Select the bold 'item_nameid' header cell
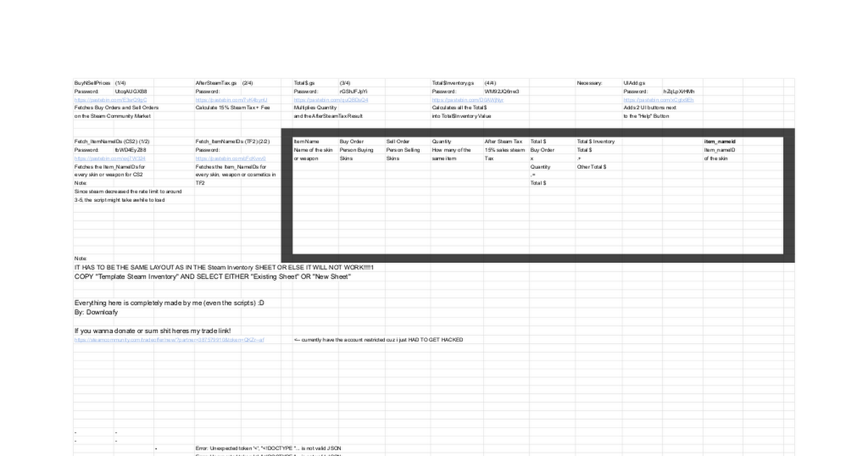This screenshot has width=868, height=456. coord(720,141)
